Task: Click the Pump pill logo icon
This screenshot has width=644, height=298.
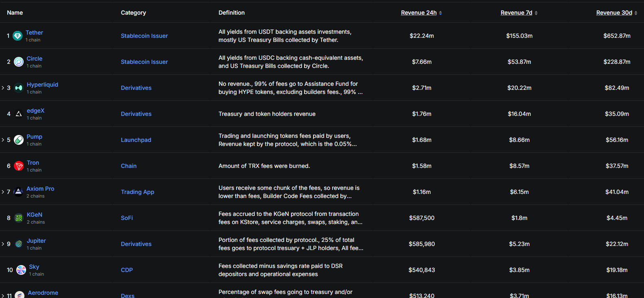Action: [19, 140]
